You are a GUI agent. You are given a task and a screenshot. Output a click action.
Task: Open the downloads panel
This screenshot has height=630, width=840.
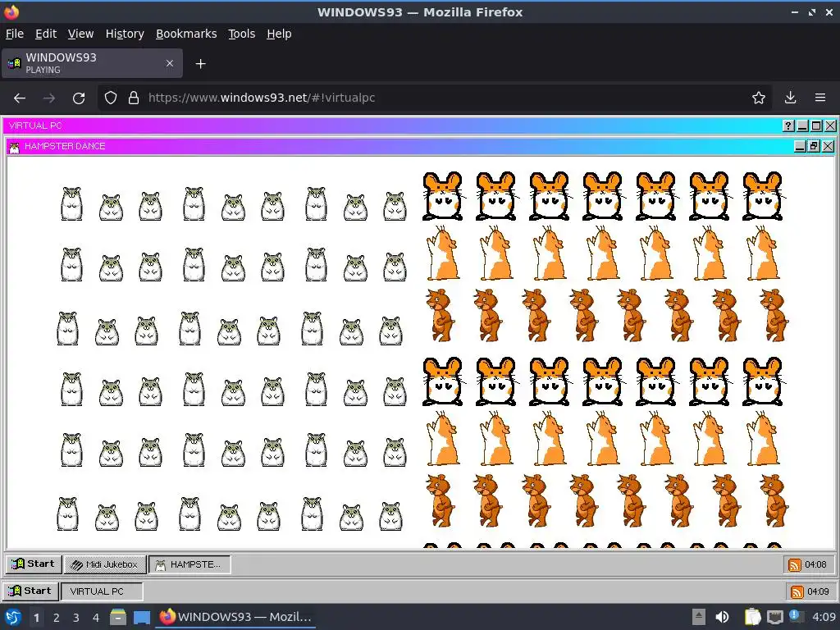tap(790, 98)
